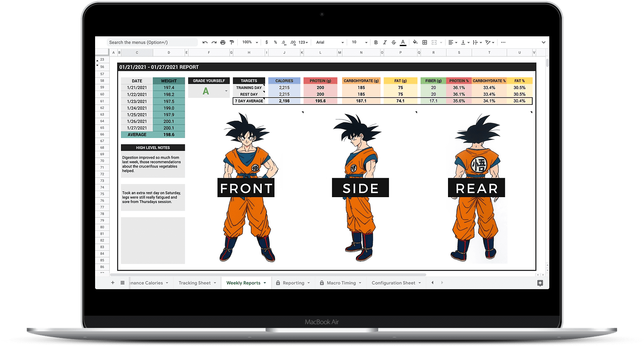Select the 7 day average protein 195.6
The width and height of the screenshot is (644, 346).
pos(320,101)
